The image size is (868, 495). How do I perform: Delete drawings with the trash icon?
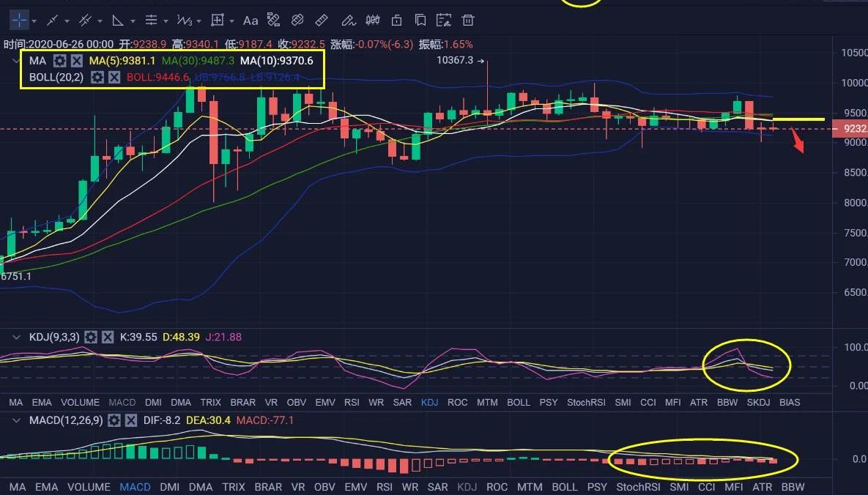pyautogui.click(x=468, y=21)
